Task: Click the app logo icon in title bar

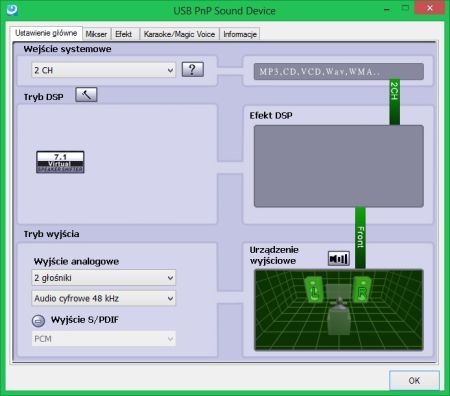Action: pos(12,10)
